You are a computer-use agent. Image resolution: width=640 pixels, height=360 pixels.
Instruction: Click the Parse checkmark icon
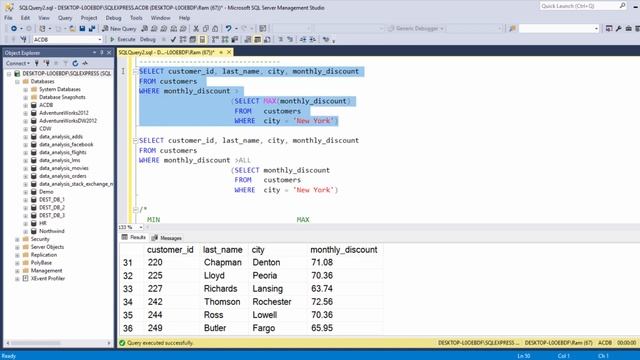(173, 40)
